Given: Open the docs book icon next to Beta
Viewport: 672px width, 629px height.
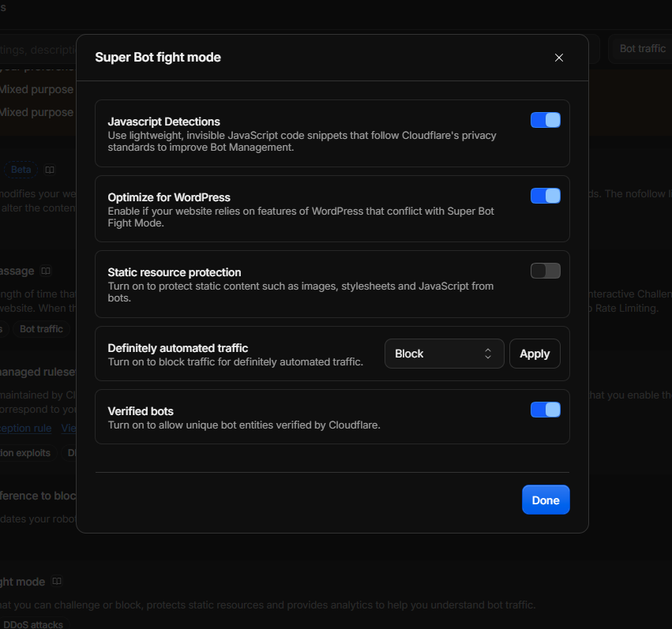Looking at the screenshot, I should tap(50, 170).
